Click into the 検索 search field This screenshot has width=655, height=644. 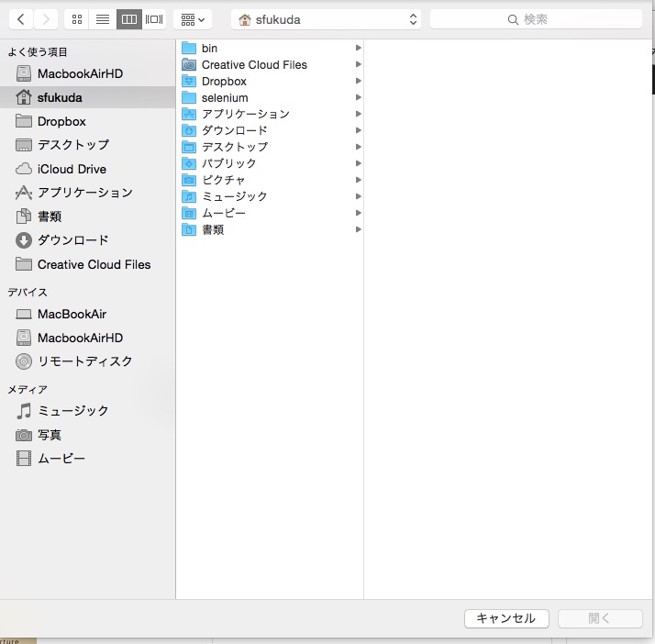point(536,19)
